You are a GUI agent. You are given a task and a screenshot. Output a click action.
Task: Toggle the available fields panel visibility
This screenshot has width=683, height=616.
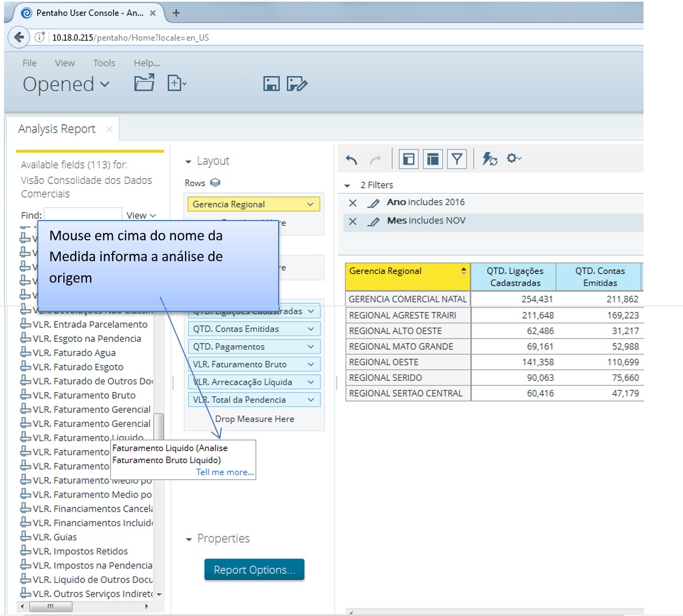408,159
